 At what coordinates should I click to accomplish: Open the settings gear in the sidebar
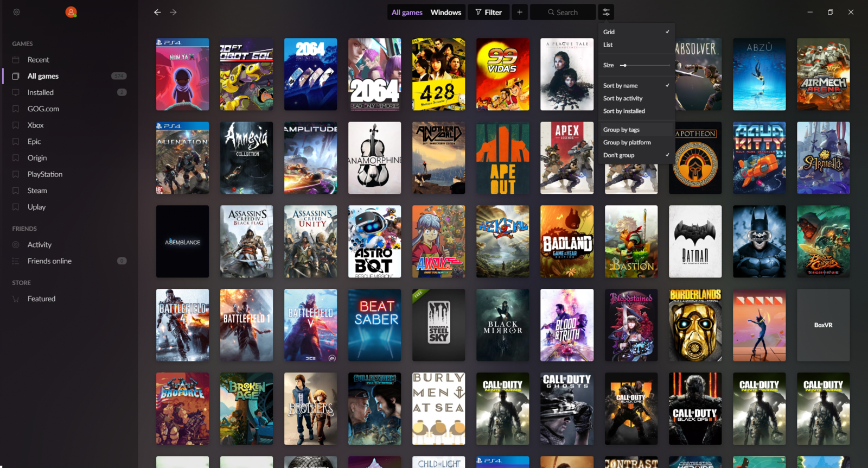17,12
